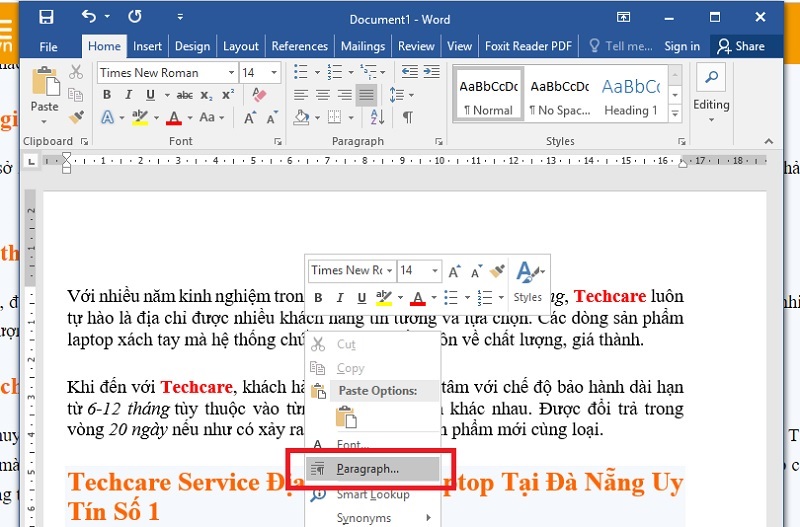Expand the Styles gallery More arrow
The width and height of the screenshot is (800, 527).
pos(675,113)
